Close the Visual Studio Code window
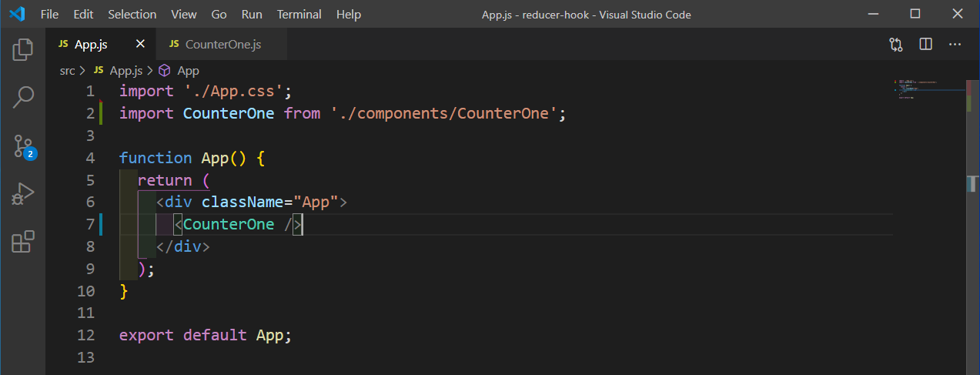The image size is (980, 375). (x=957, y=14)
